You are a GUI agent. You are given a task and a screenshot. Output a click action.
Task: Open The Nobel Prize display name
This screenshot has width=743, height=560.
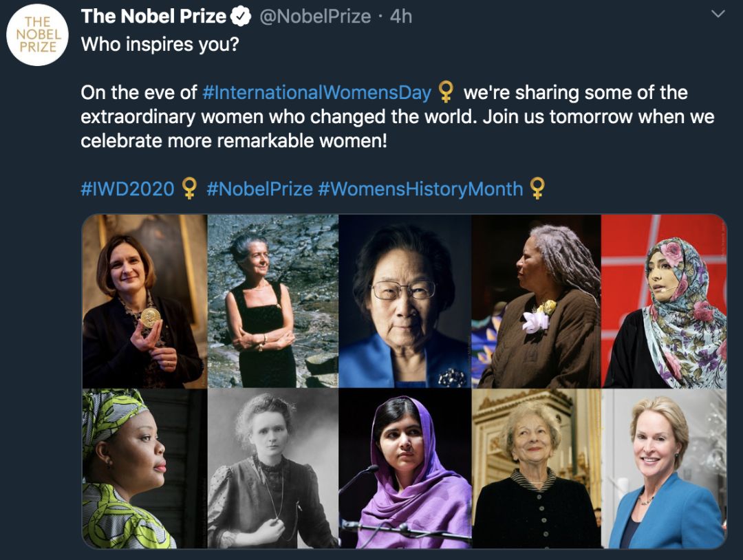pos(153,17)
